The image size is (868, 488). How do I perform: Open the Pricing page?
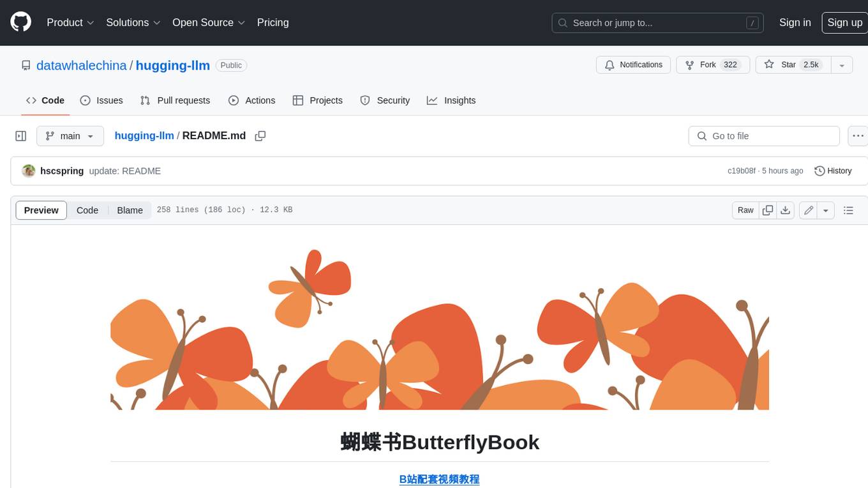[273, 22]
